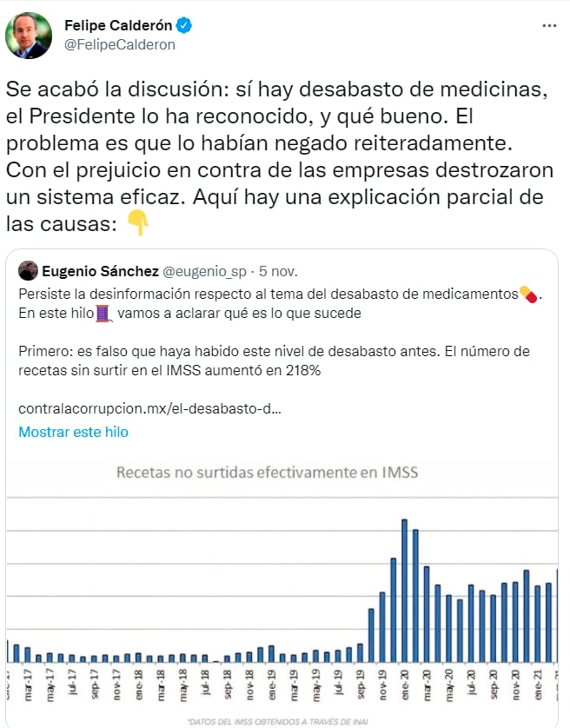Click the thread spool emoji

104,313
